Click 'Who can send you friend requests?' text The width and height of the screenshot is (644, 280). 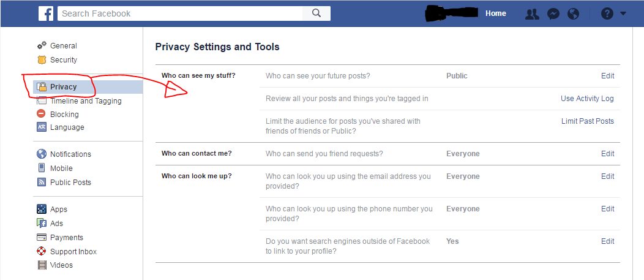tap(324, 153)
